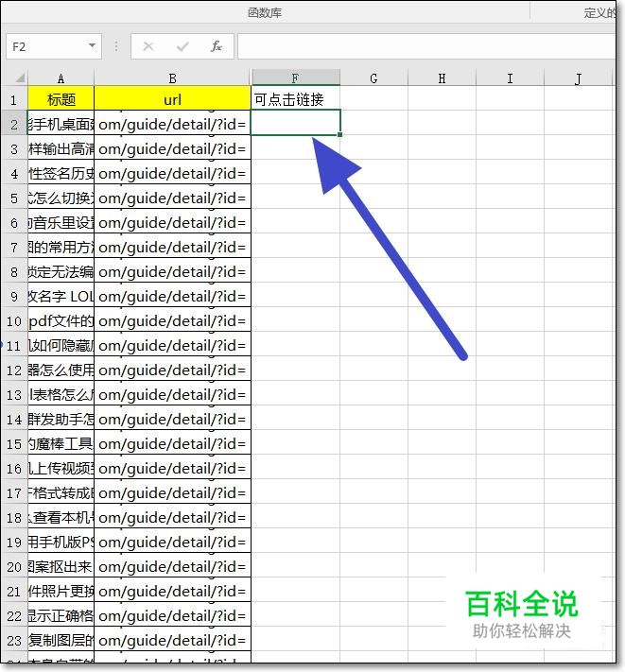Select column B header
625x672 pixels.
(x=172, y=78)
